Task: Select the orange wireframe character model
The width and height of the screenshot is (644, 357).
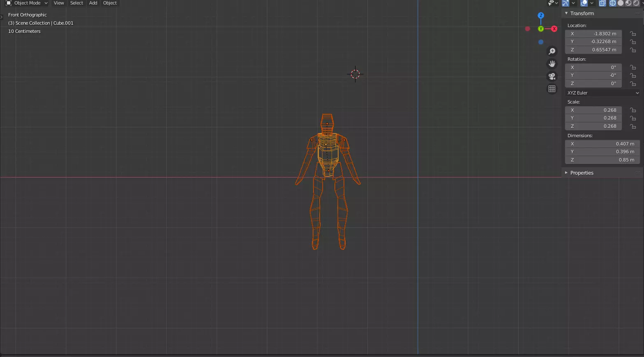Action: (328, 182)
